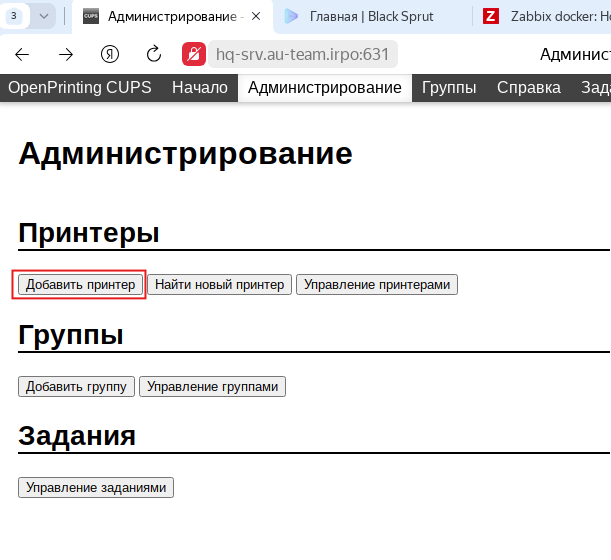Click the red insecure connection padlock icon

click(195, 54)
